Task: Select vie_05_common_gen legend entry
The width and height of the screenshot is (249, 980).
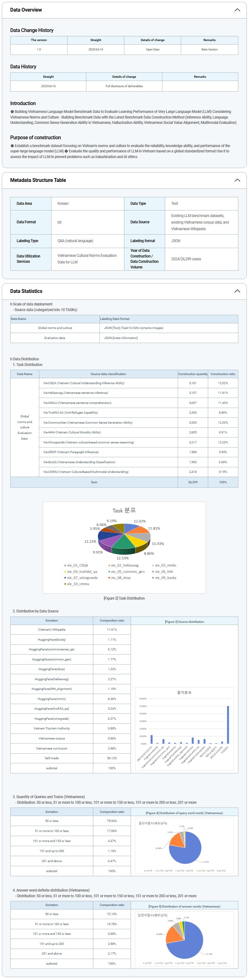Action: point(127,571)
